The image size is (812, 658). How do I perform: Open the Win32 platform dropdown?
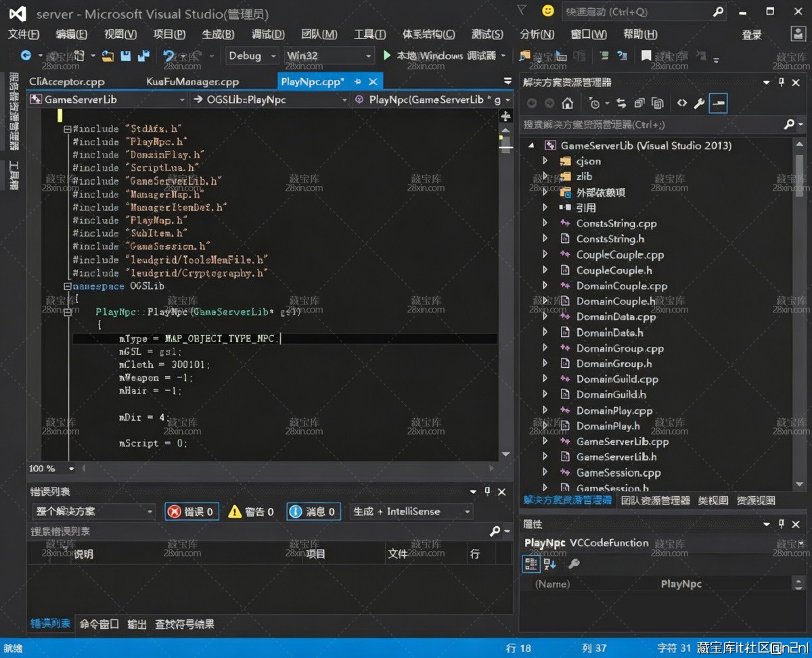point(329,56)
